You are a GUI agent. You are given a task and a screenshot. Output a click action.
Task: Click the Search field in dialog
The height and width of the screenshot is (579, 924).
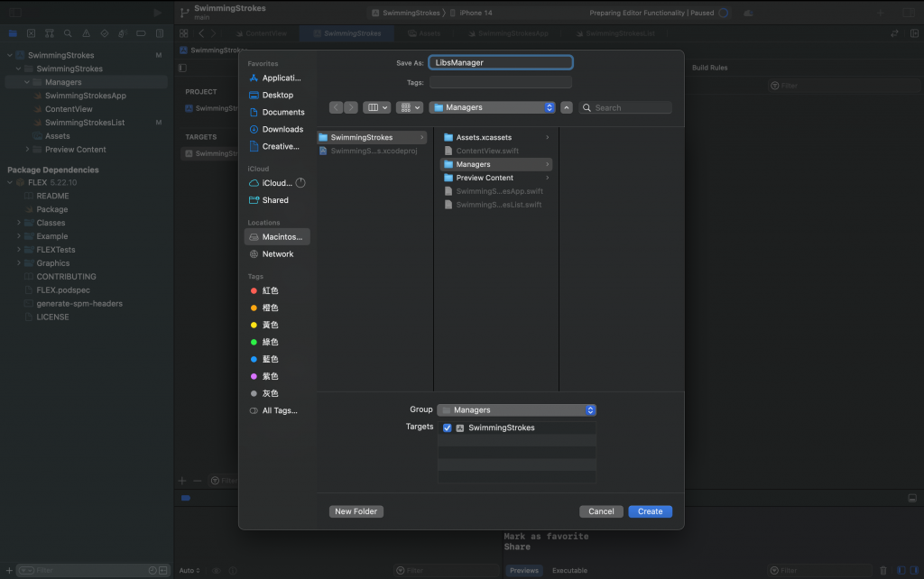(625, 108)
